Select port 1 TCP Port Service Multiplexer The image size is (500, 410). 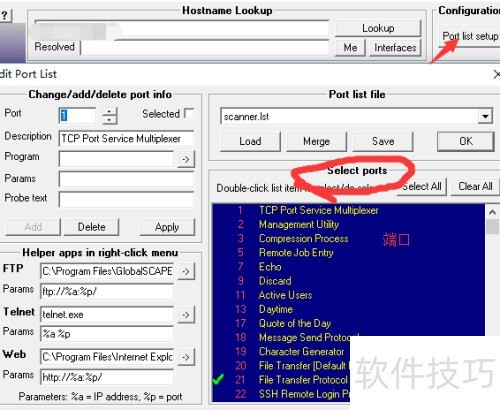(x=348, y=210)
